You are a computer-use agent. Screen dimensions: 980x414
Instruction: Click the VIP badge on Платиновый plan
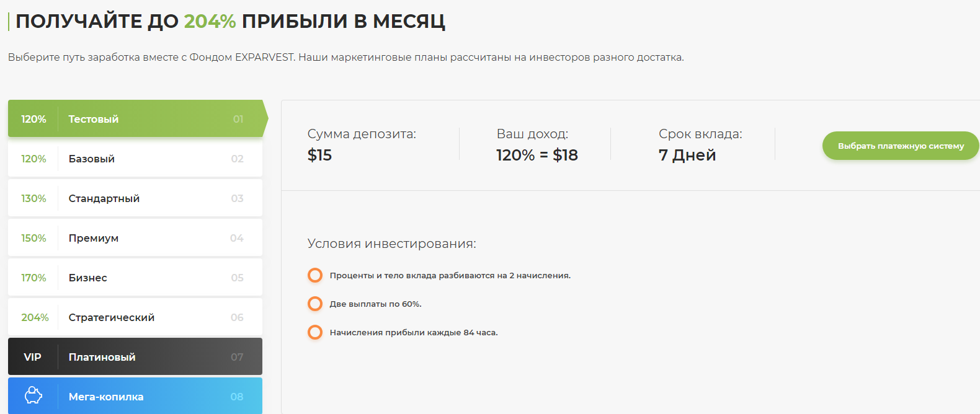[x=32, y=356]
